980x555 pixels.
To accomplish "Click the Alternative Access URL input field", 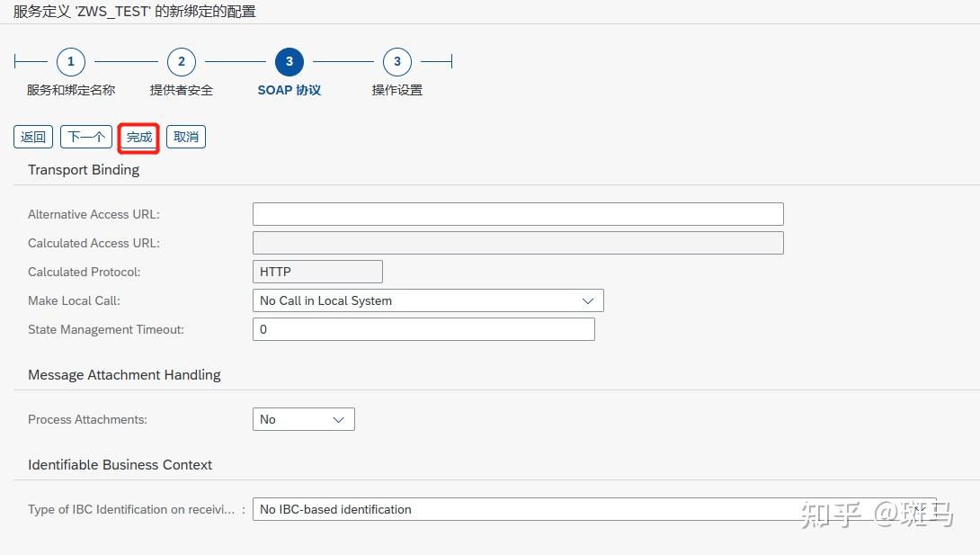I will point(517,213).
